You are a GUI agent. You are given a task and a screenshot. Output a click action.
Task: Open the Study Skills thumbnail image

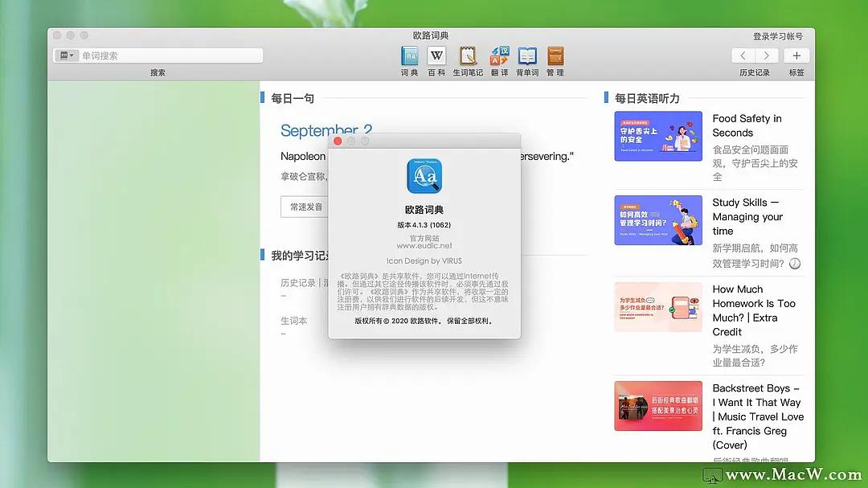point(658,220)
